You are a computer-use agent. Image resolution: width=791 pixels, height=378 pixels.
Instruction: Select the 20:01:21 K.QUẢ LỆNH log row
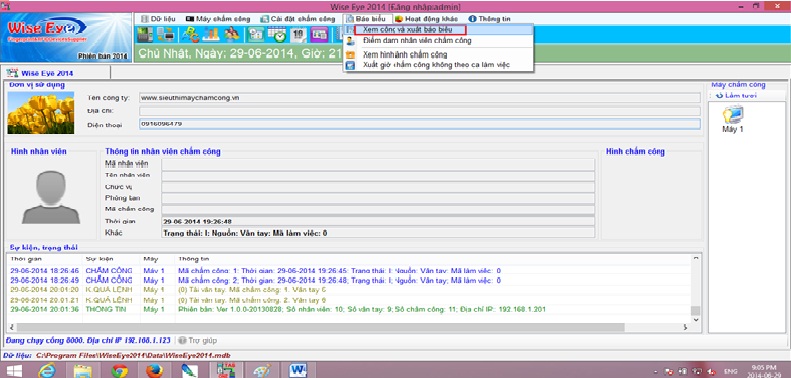click(349, 300)
